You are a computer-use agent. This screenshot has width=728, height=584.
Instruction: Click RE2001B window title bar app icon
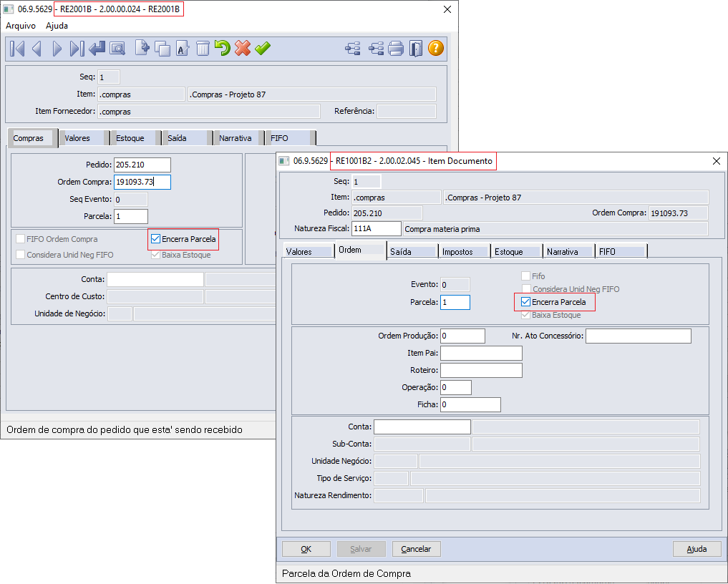(9, 9)
